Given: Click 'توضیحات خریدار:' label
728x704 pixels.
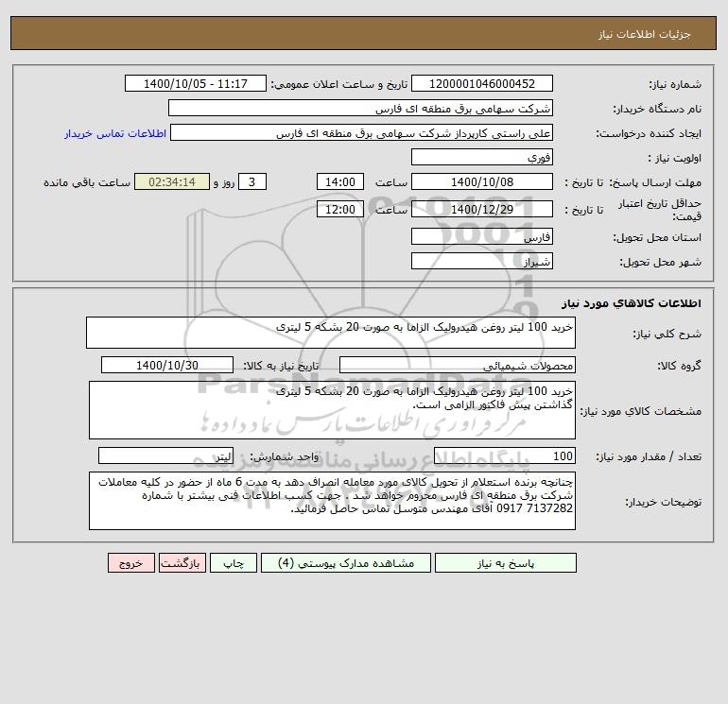Looking at the screenshot, I should tap(664, 502).
